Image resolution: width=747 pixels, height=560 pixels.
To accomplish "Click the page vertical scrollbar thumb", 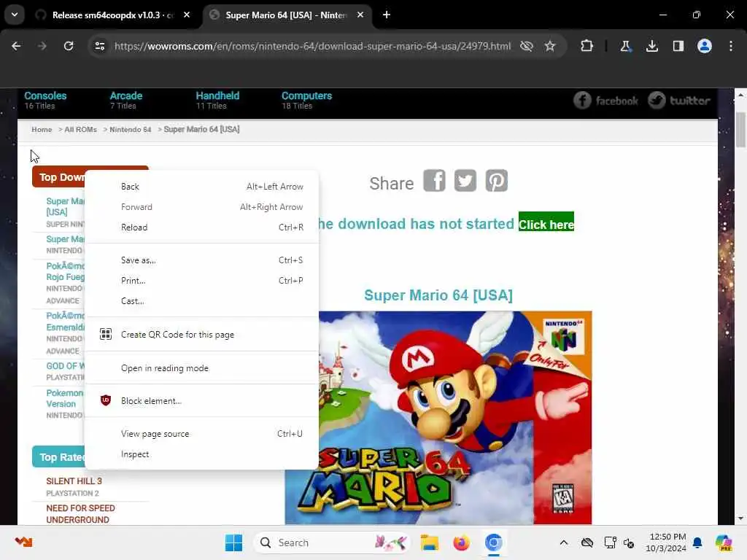I will point(741,130).
